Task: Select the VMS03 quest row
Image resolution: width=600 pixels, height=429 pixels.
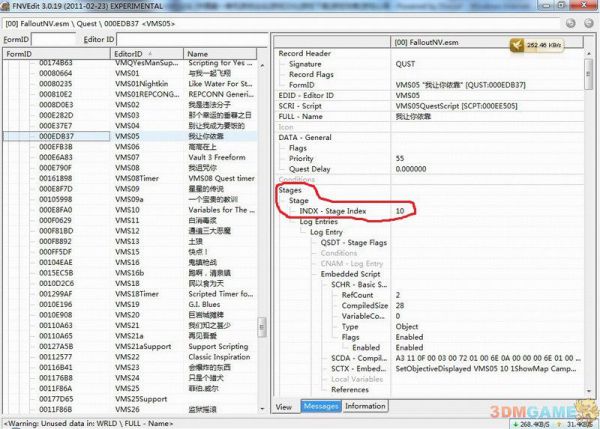Action: click(x=130, y=115)
